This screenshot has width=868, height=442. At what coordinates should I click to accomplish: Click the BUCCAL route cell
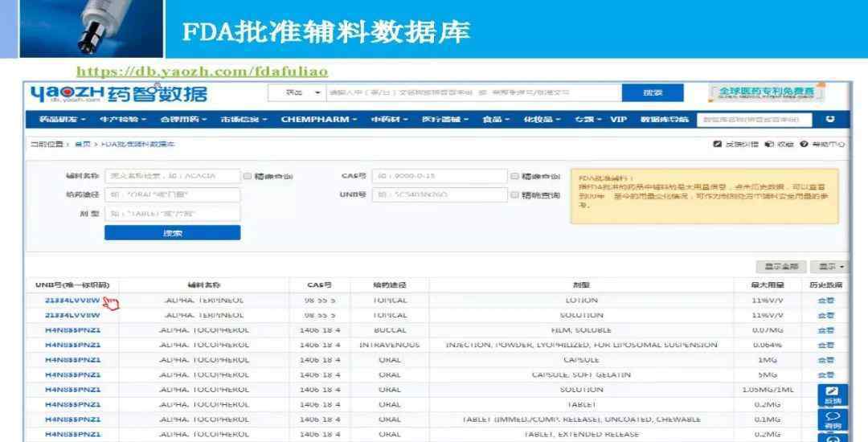389,329
